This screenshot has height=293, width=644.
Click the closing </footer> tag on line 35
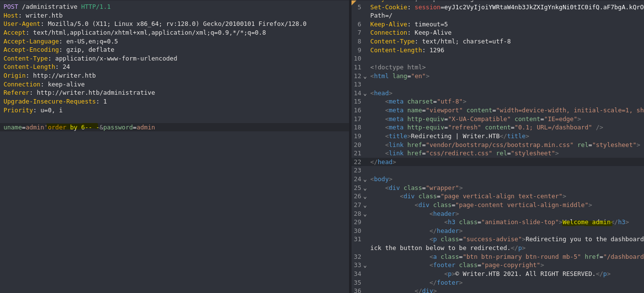pyautogui.click(x=446, y=283)
